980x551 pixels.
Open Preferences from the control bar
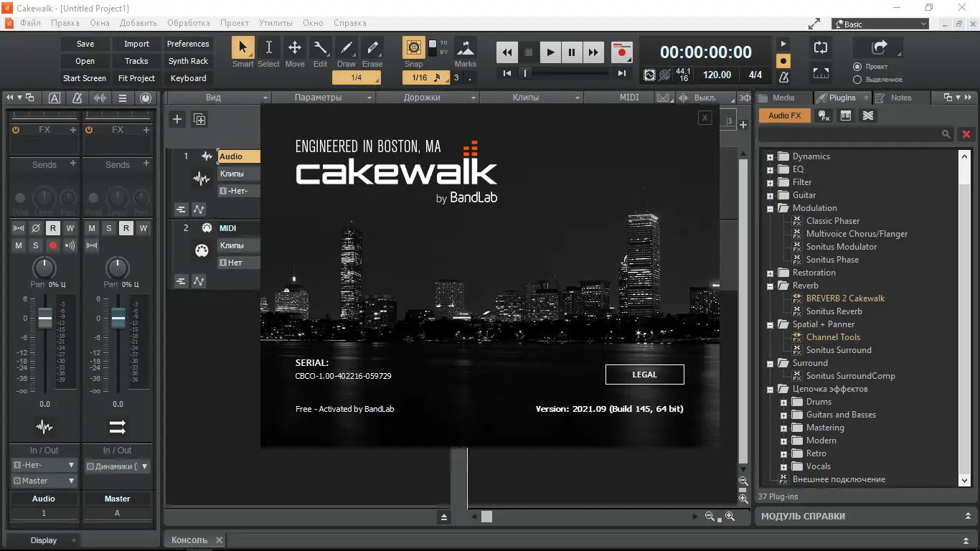188,44
